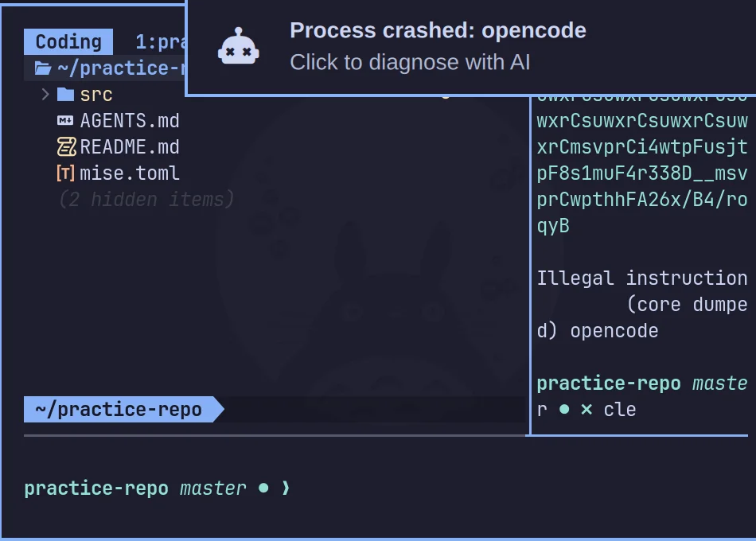The height and width of the screenshot is (541, 756).
Task: Click the '(core dumpe' output line
Action: [x=687, y=305]
